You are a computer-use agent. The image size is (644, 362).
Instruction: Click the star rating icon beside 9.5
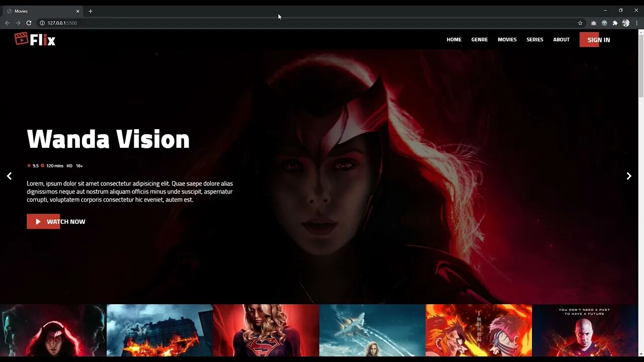[29, 165]
